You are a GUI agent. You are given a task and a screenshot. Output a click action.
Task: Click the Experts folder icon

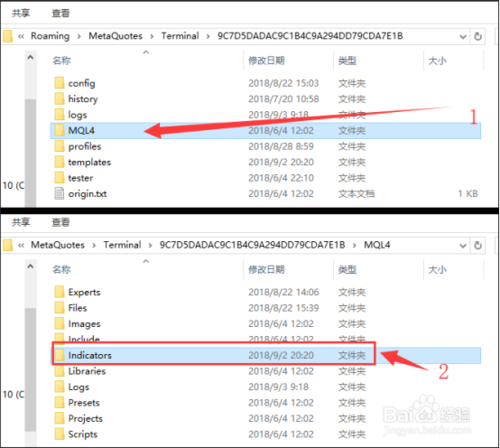[x=59, y=292]
